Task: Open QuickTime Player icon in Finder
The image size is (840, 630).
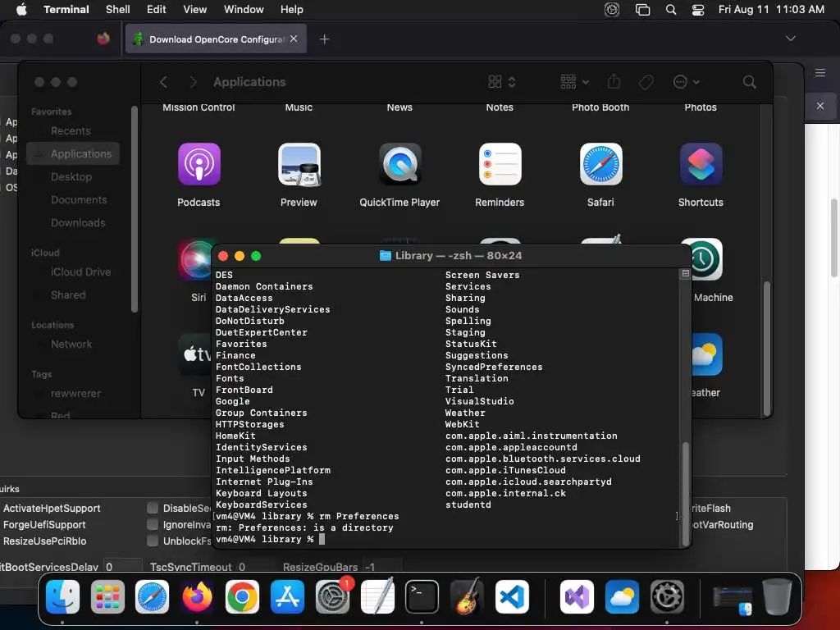Action: 399,164
